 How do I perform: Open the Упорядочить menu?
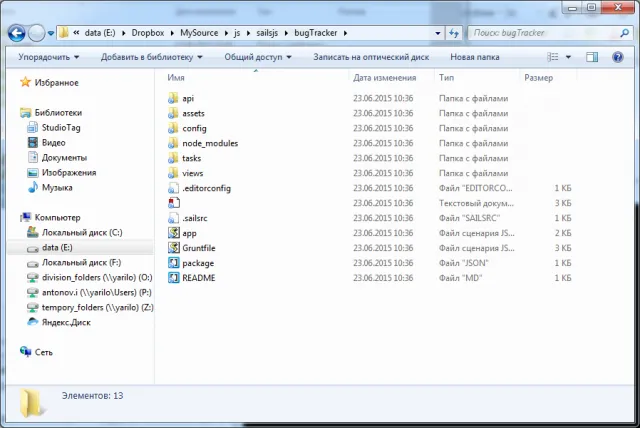click(x=48, y=57)
